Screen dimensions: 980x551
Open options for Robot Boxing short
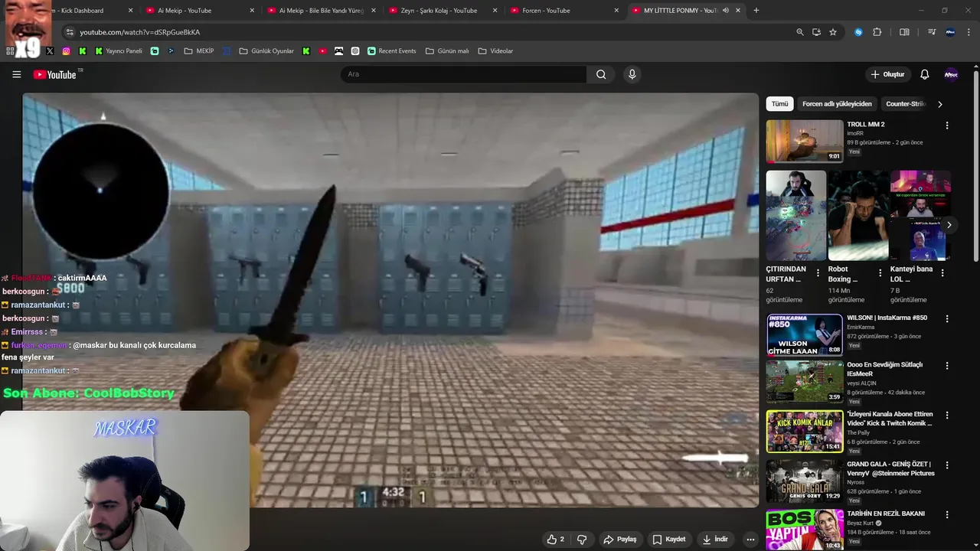click(x=880, y=272)
